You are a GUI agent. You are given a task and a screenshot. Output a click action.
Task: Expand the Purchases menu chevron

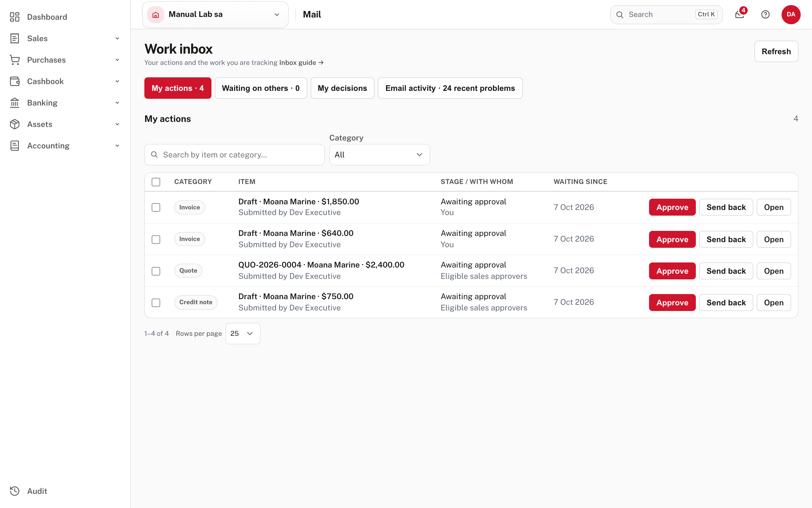pos(118,60)
